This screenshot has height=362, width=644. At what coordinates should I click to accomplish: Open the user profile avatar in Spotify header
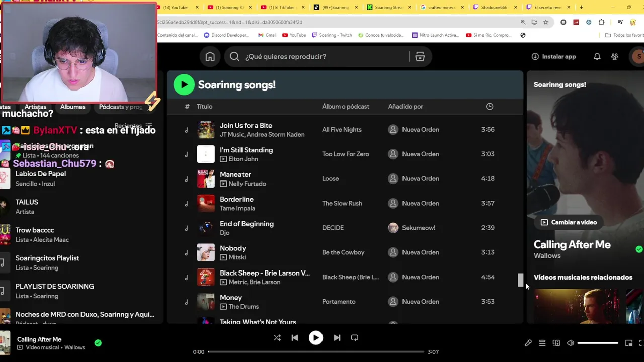click(x=637, y=57)
